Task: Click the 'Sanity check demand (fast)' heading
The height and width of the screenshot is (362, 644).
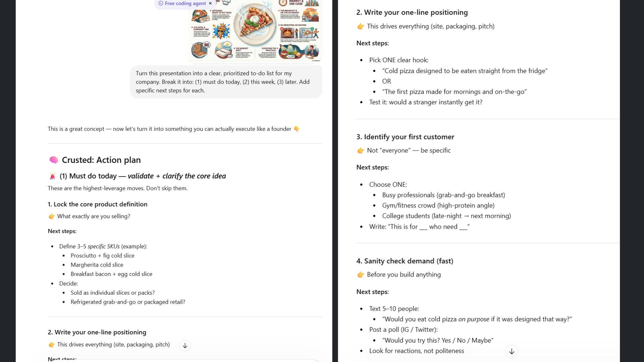Action: pos(405,261)
